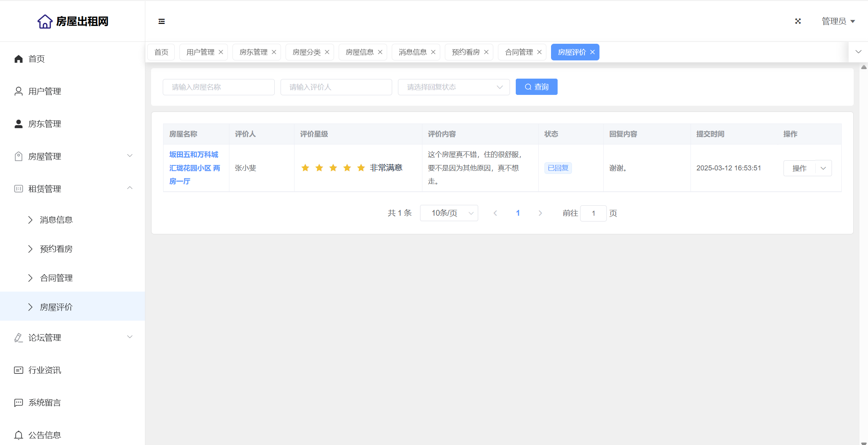This screenshot has width=868, height=445.
Task: Collapse the 租赁管理 sidebar submenu
Action: 72,189
